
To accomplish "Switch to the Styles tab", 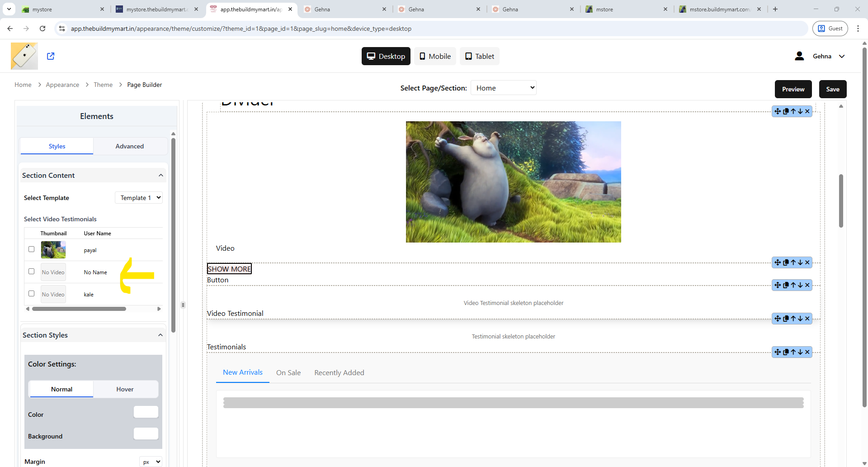I will pyautogui.click(x=57, y=146).
